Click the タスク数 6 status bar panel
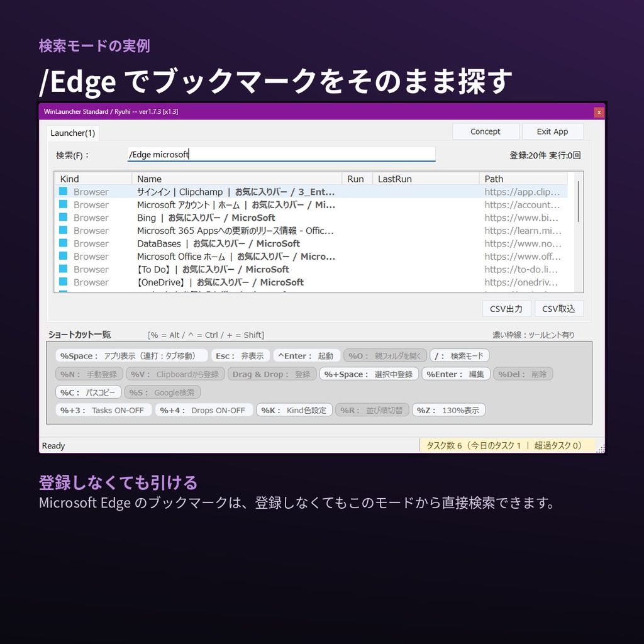The width and height of the screenshot is (644, 644). click(508, 446)
